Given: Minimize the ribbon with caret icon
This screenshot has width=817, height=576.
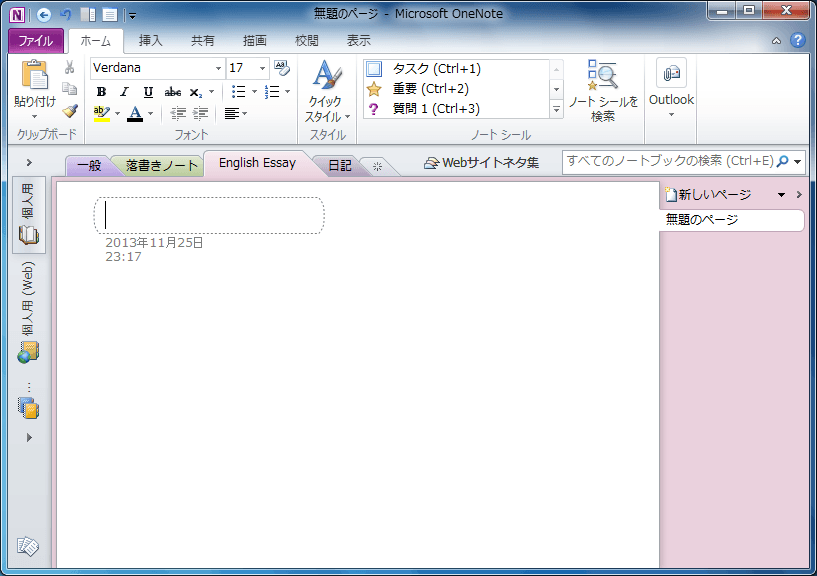Looking at the screenshot, I should tap(776, 41).
